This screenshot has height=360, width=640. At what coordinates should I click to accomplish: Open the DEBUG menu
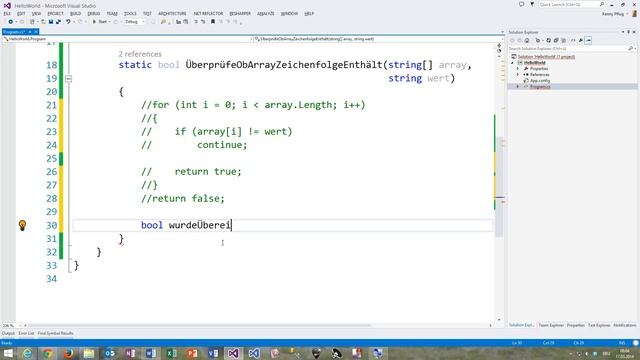click(93, 13)
